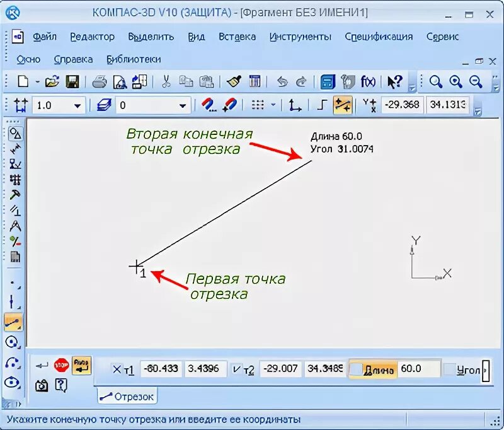504x430 pixels.
Task: Open property panel help icon
Action: (x=61, y=385)
